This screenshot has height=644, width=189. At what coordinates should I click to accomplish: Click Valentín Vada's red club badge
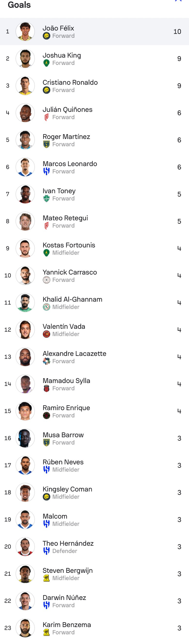tap(46, 334)
